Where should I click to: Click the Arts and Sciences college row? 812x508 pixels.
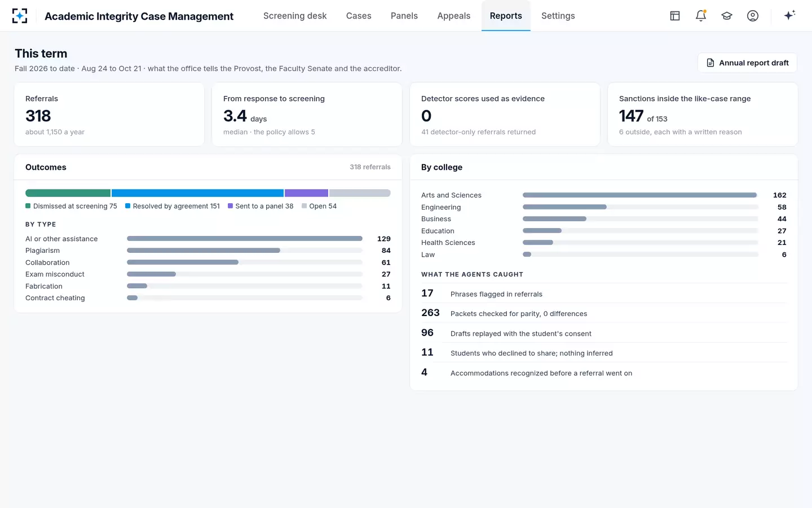pos(604,195)
